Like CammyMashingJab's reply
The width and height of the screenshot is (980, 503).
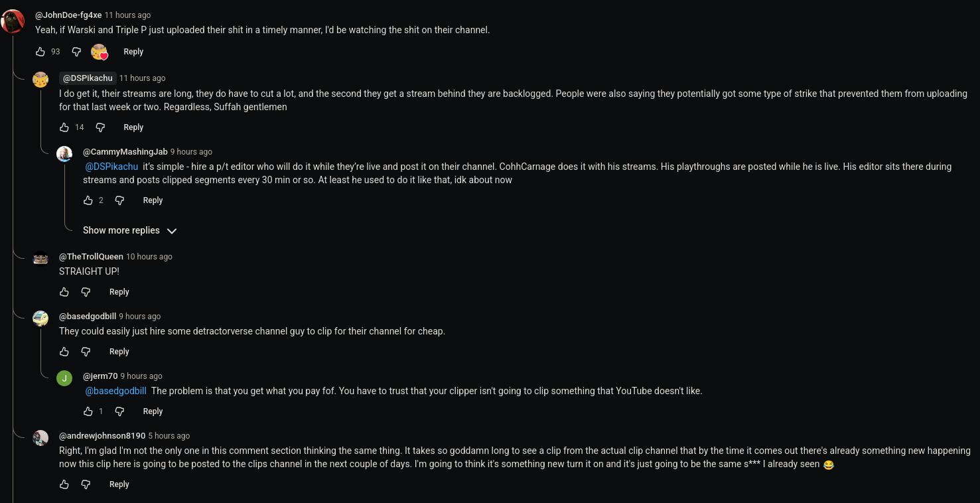click(x=88, y=200)
